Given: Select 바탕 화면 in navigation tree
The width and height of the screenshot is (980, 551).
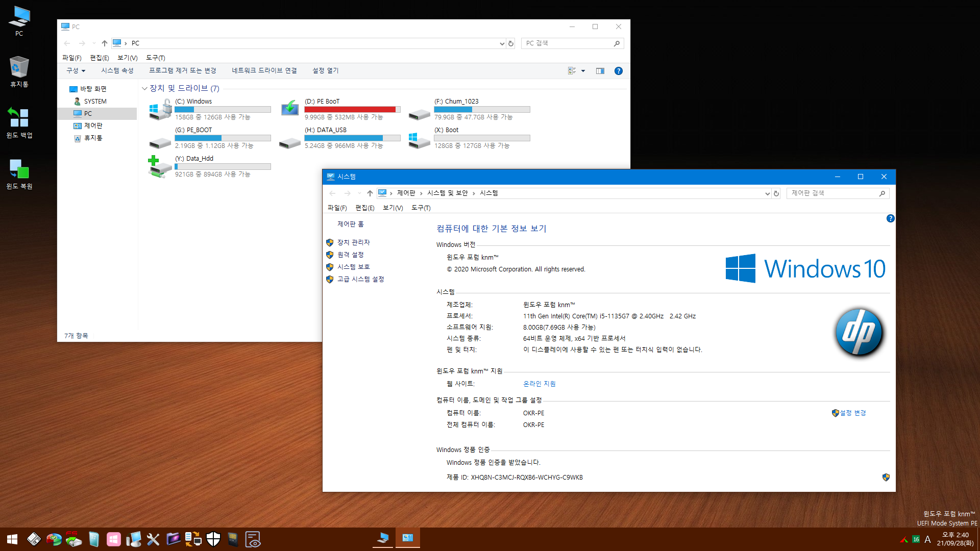Looking at the screenshot, I should [93, 89].
